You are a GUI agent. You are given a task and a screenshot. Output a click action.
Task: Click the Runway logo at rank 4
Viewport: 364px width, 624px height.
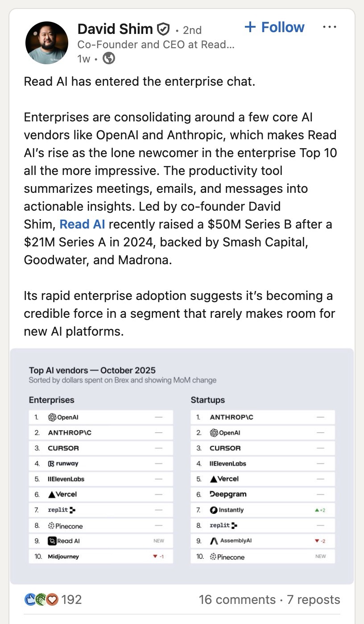[x=52, y=463]
